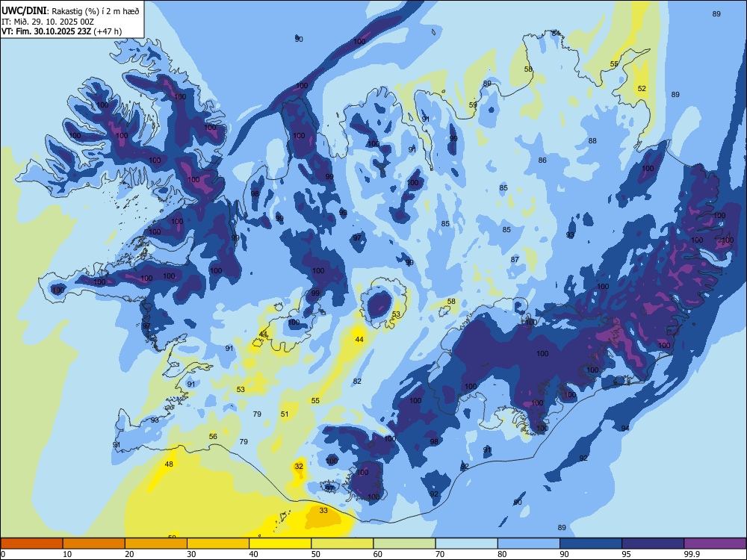Screen dimensions: 747x560
Task: Select the 30–40 amber legend swatch
Action: tap(218, 544)
